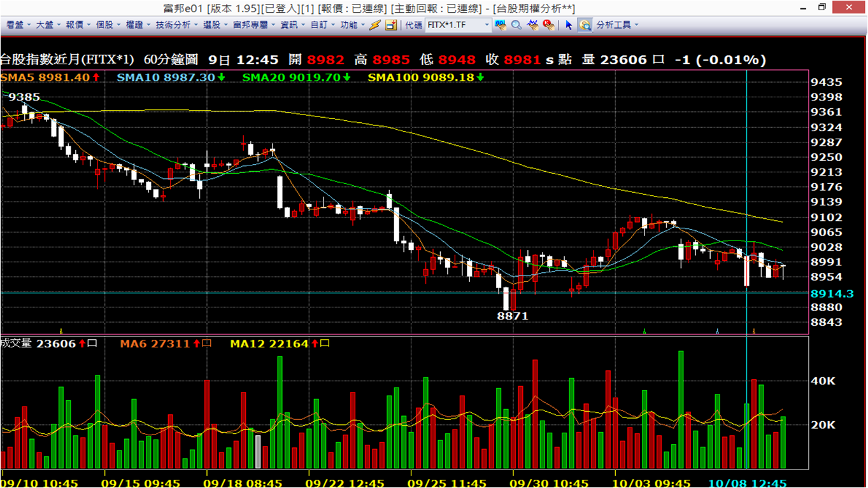The image size is (868, 488).
Task: Open the 大盤 menu
Action: click(47, 25)
